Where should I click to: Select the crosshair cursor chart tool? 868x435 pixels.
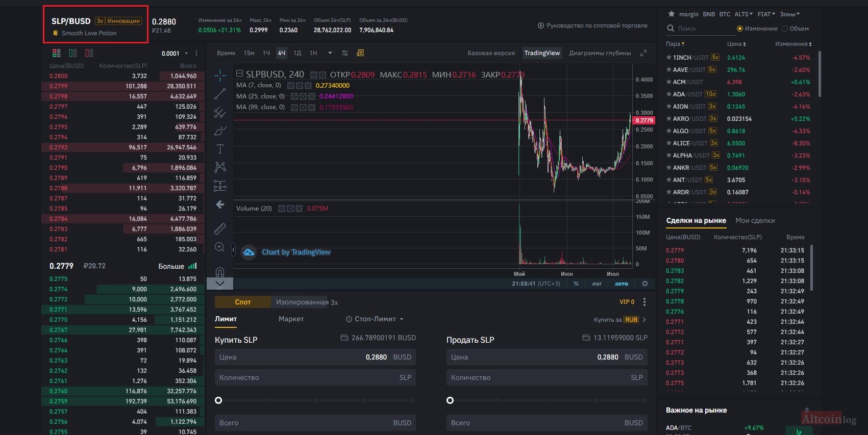(x=220, y=75)
